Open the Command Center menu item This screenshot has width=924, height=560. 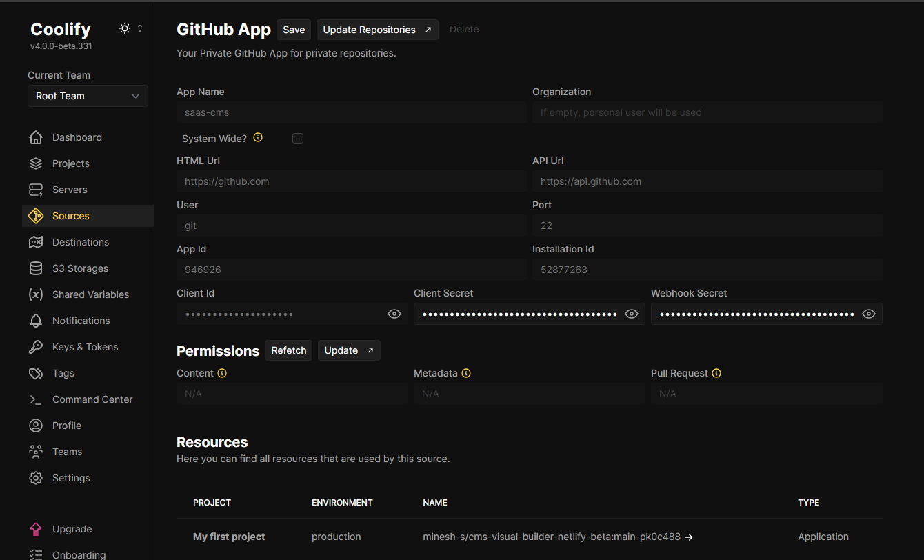pyautogui.click(x=92, y=399)
